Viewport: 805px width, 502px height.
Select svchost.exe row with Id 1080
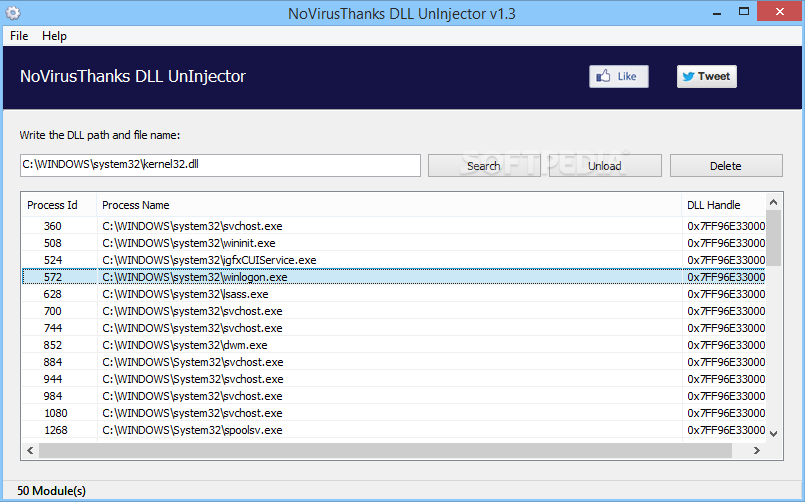point(393,413)
